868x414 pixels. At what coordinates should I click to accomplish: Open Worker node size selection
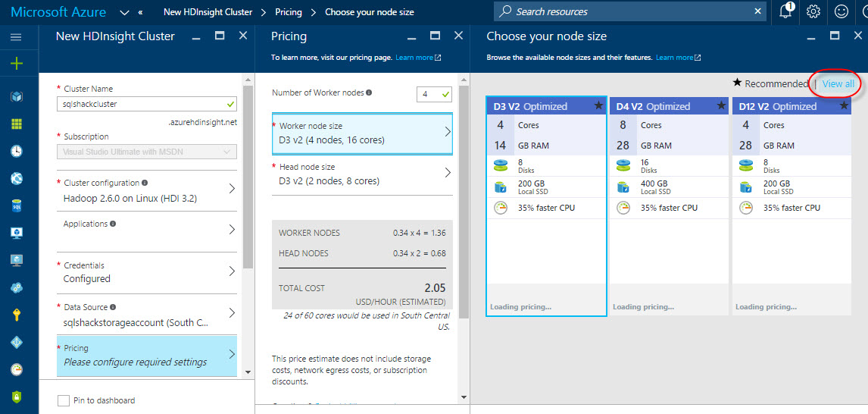(362, 133)
